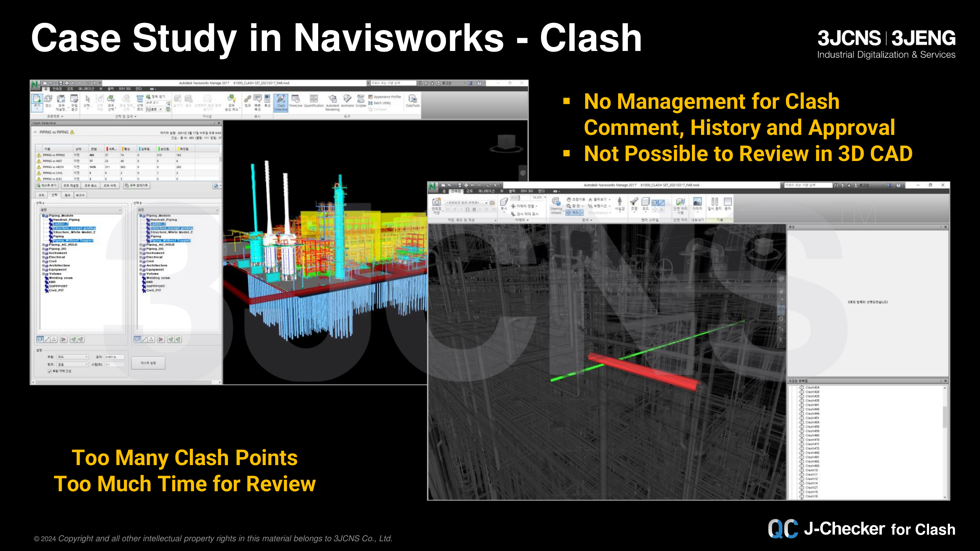980x551 pixels.
Task: Expand Piping_AG_HOLD in Selection A tree
Action: coord(43,245)
